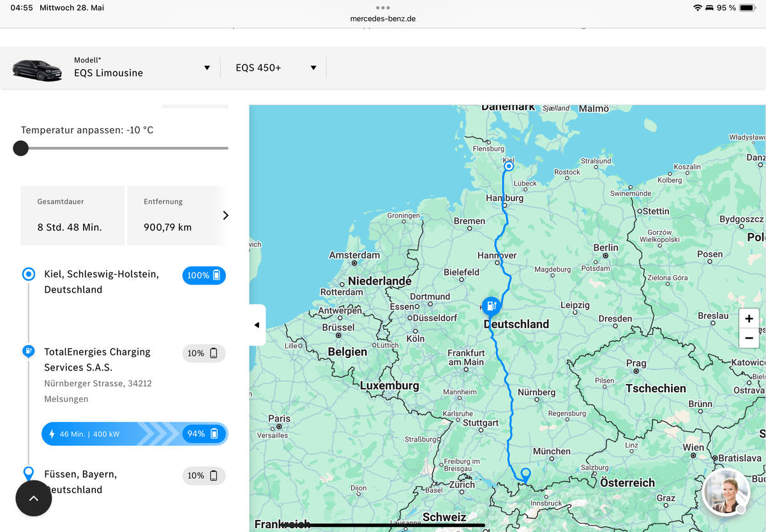
Task: Click the Kiel start point marker in list
Action: click(x=28, y=274)
